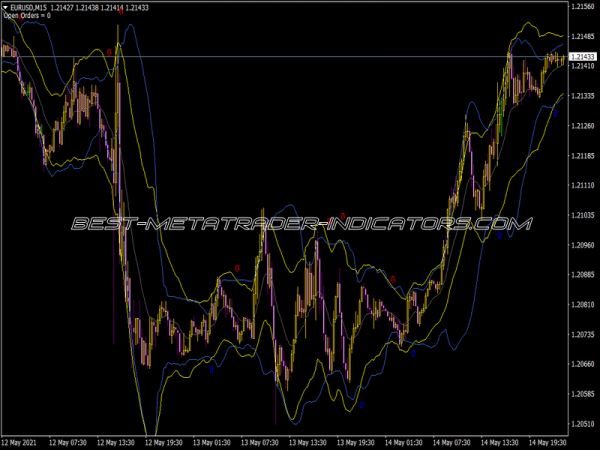600x450 pixels.
Task: Select the Open Orders = 0 label
Action: (27, 16)
